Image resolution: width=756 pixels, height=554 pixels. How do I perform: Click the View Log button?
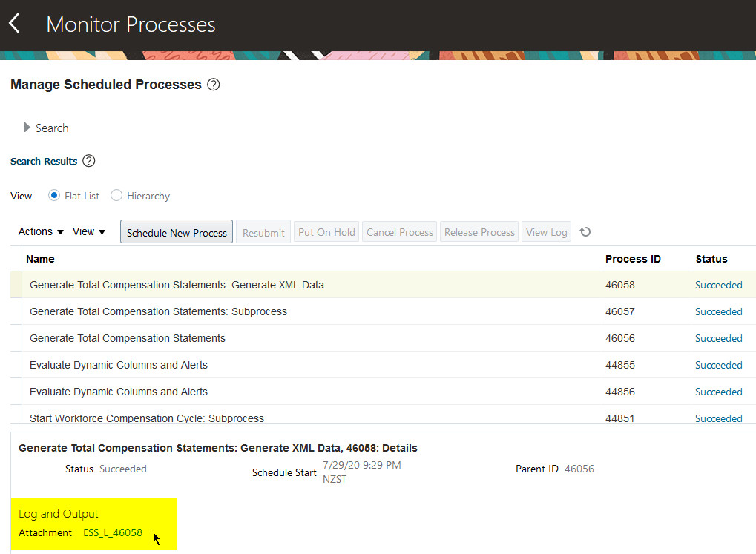point(546,232)
